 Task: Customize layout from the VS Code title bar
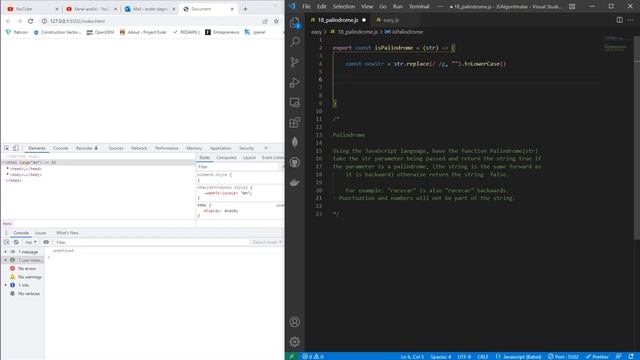(572, 7)
